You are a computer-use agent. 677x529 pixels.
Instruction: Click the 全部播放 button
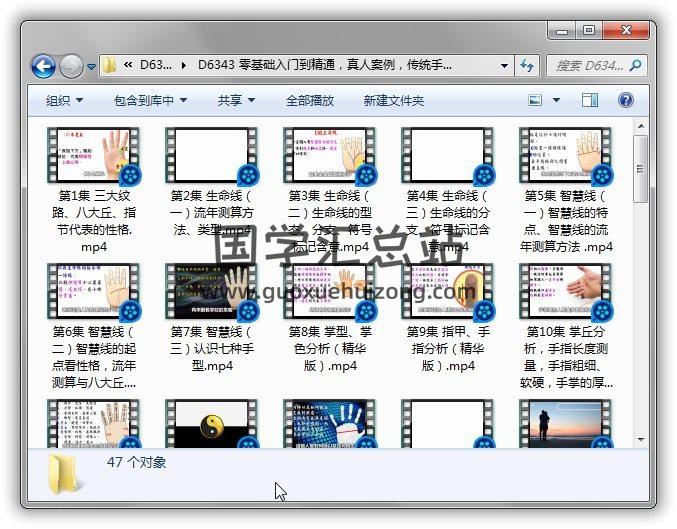pos(310,100)
